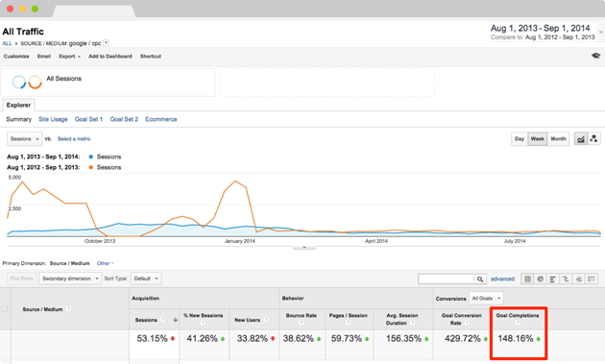605x364 pixels.
Task: Open the graduation cap education icon
Action: (x=595, y=56)
